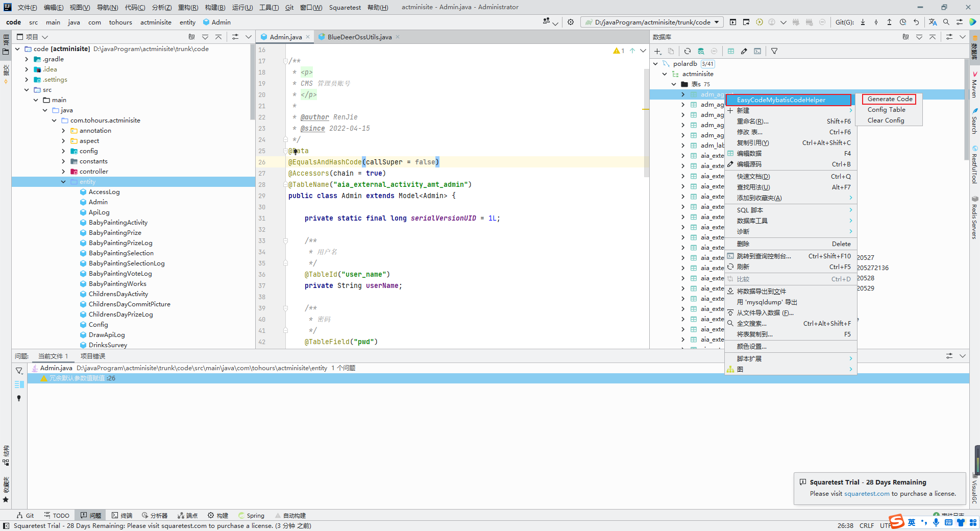Select Generate Code from submenu

[x=890, y=99]
